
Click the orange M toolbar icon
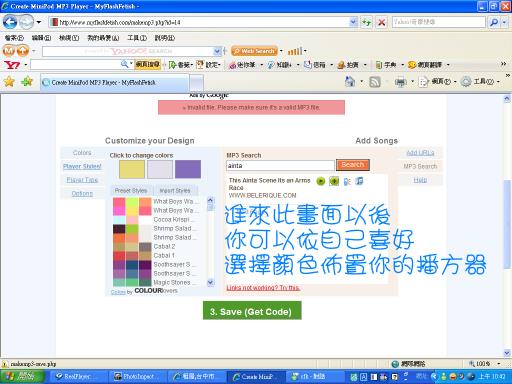click(x=9, y=51)
